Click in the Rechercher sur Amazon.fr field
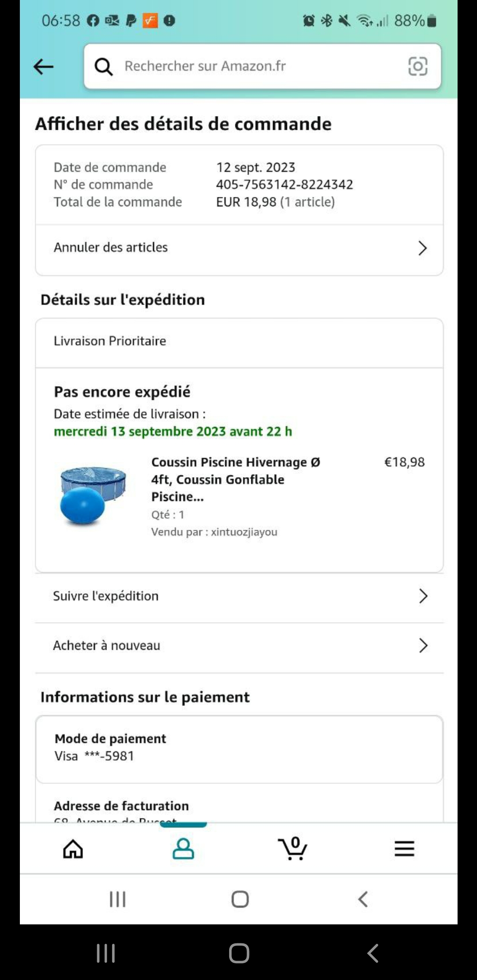This screenshot has height=980, width=477. click(261, 66)
